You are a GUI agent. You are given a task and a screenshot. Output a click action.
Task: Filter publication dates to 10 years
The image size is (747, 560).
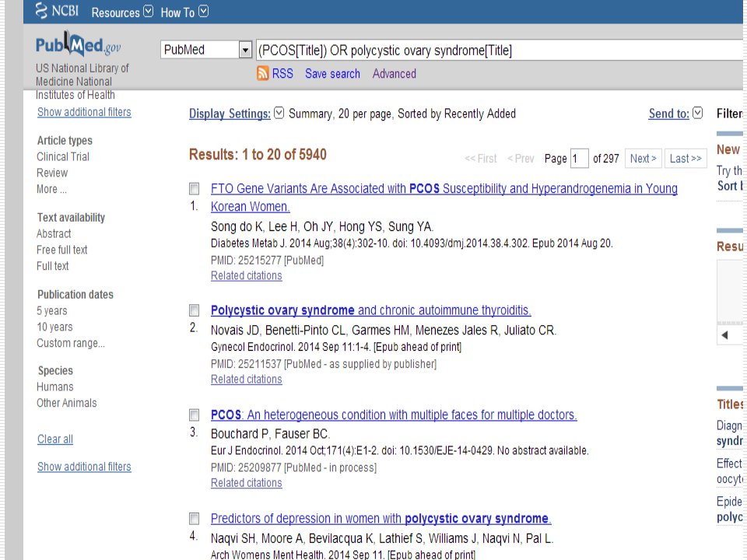pos(54,327)
